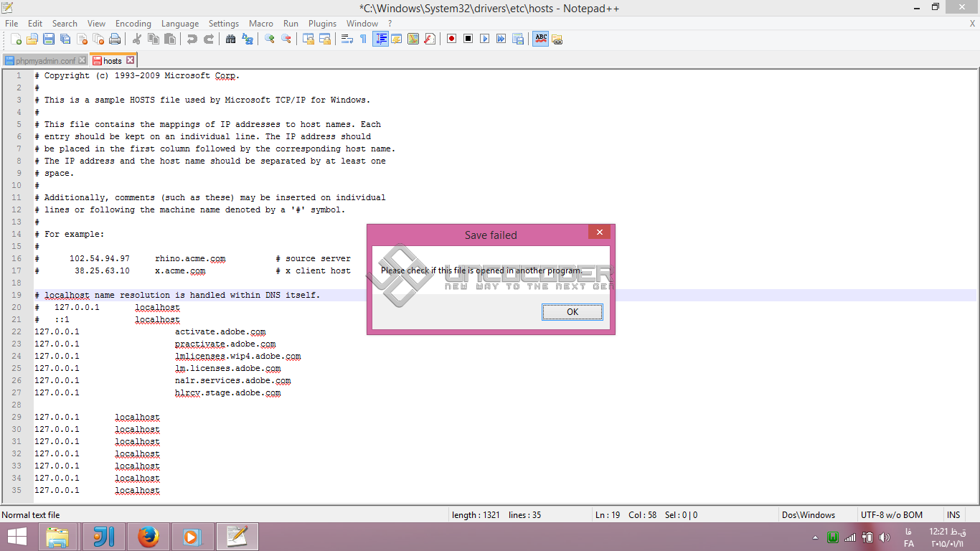Open the volume control in system tray

tap(885, 537)
